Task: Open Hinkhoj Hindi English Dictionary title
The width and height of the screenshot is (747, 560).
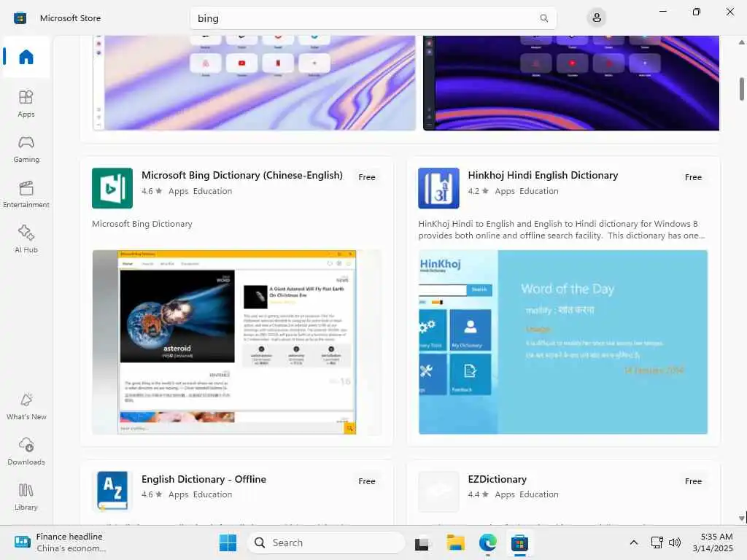Action: 543,175
